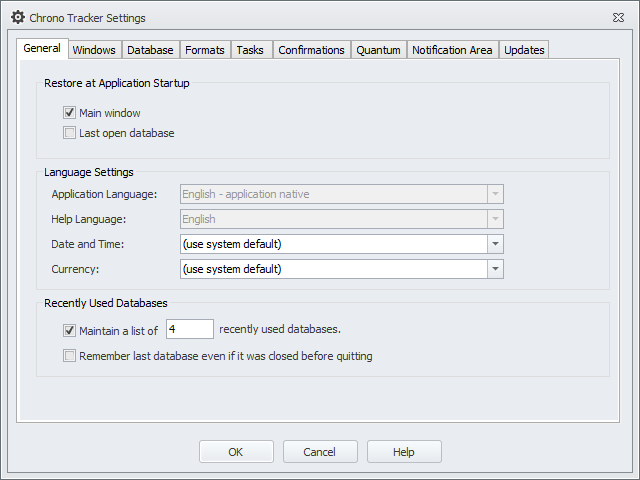
Task: Switch to the Windows tab
Action: [x=94, y=50]
